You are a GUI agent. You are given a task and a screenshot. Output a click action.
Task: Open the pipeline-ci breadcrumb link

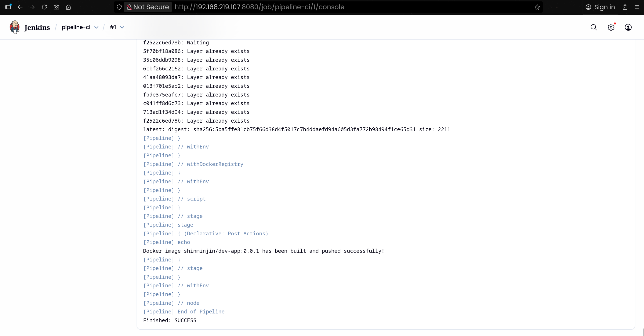pyautogui.click(x=76, y=27)
